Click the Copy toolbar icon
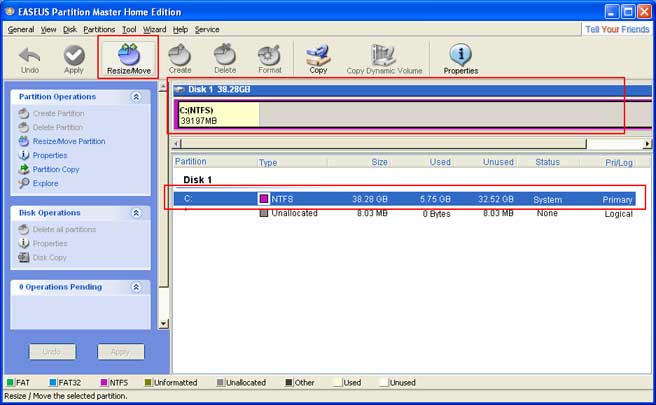This screenshot has height=405, width=656. [x=318, y=59]
